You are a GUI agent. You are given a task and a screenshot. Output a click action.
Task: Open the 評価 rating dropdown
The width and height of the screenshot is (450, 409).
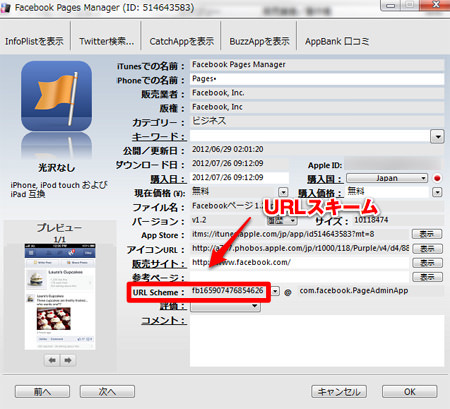click(x=225, y=306)
